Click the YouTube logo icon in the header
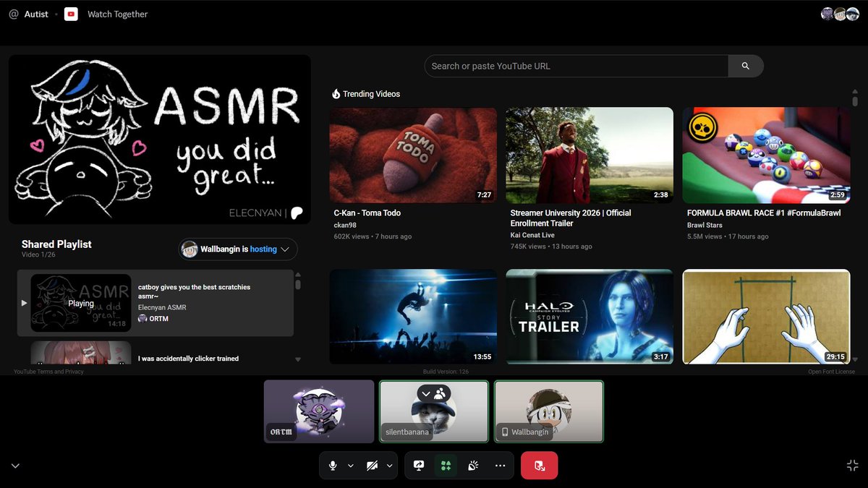The width and height of the screenshot is (868, 488). click(x=71, y=14)
